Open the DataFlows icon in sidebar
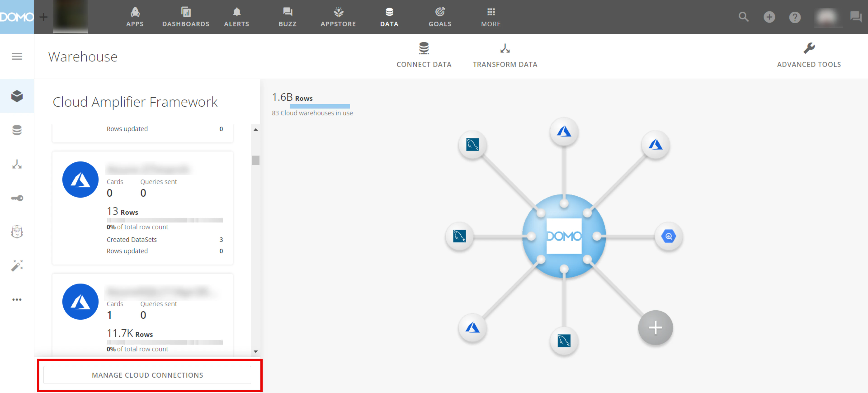 click(x=17, y=164)
